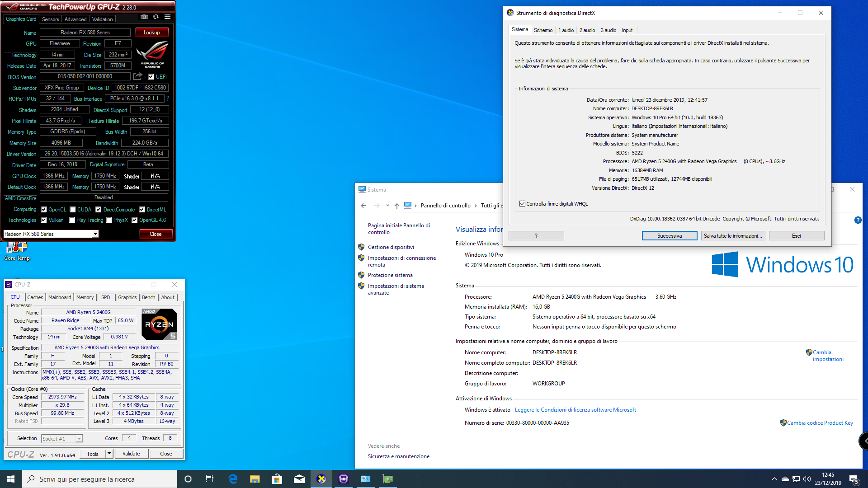Expand the Radeon RX 580 Series dropdown

[95, 234]
